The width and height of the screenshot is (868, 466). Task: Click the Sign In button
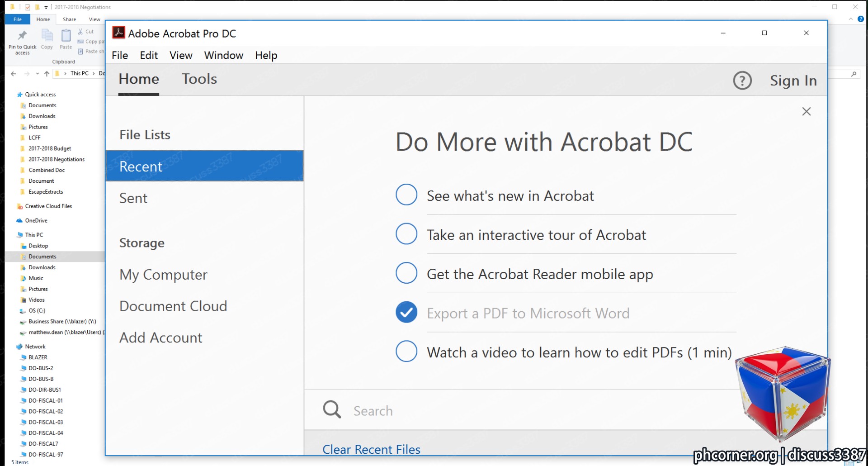[793, 81]
